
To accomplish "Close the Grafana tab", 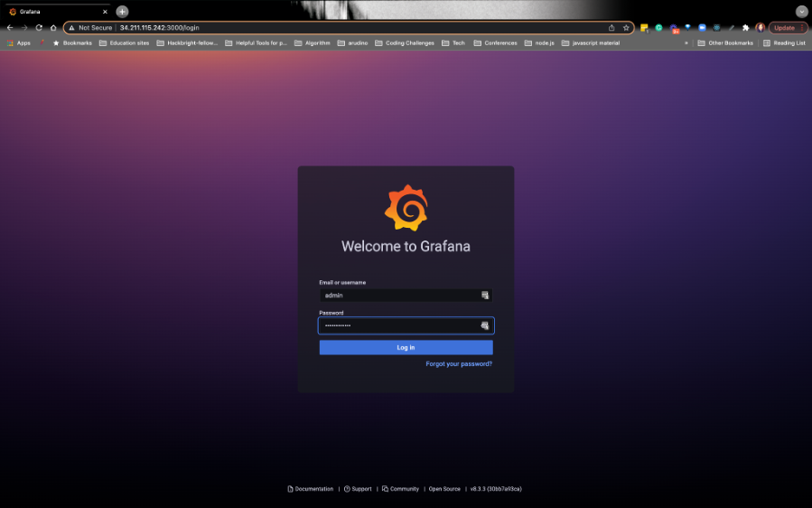I will [105, 12].
